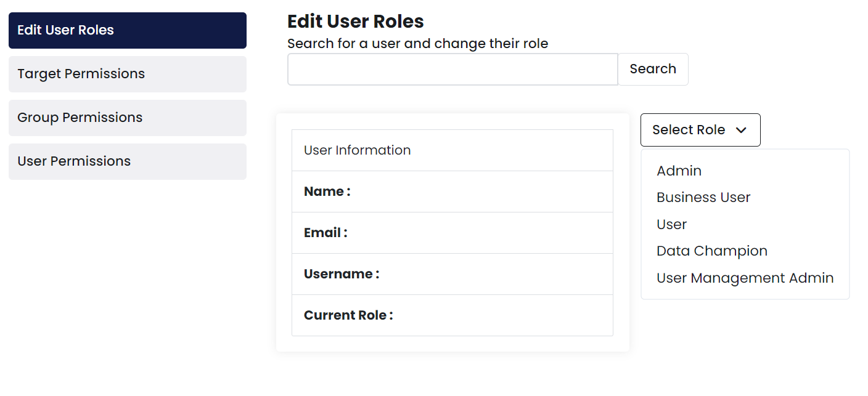
Task: Focus the user search text field
Action: (x=452, y=69)
